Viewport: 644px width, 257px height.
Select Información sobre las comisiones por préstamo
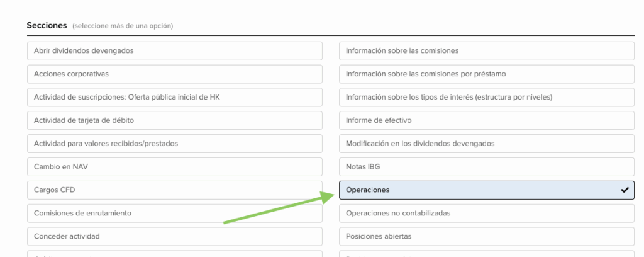[486, 74]
